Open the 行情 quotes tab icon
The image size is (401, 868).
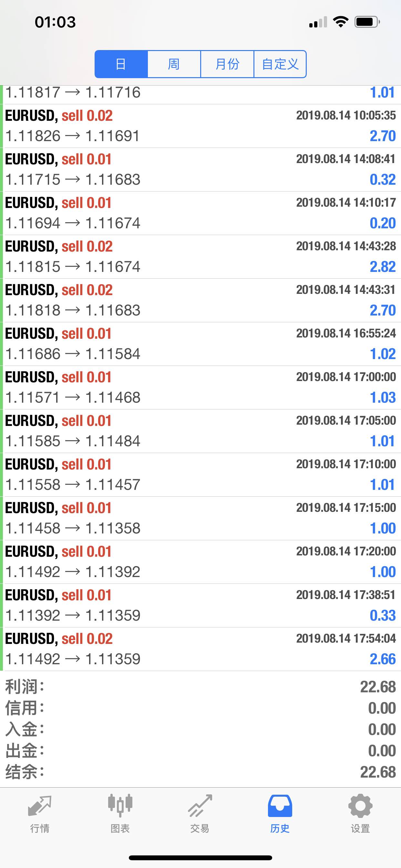point(40,806)
